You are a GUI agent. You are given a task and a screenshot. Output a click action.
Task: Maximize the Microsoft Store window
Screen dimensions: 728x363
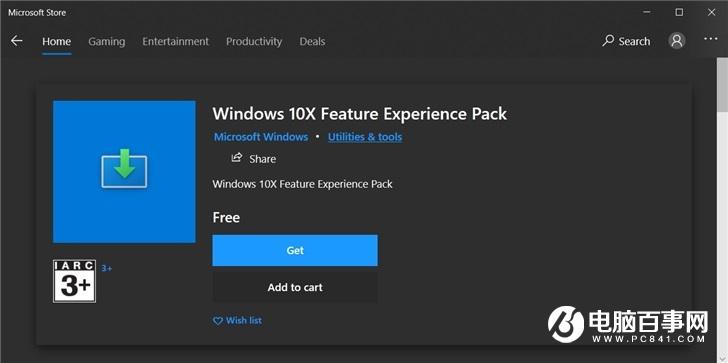pos(679,13)
